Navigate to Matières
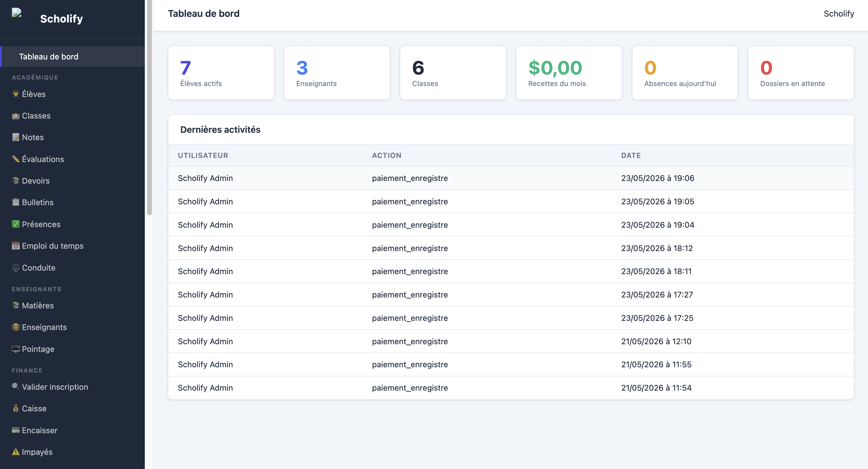 click(72, 305)
